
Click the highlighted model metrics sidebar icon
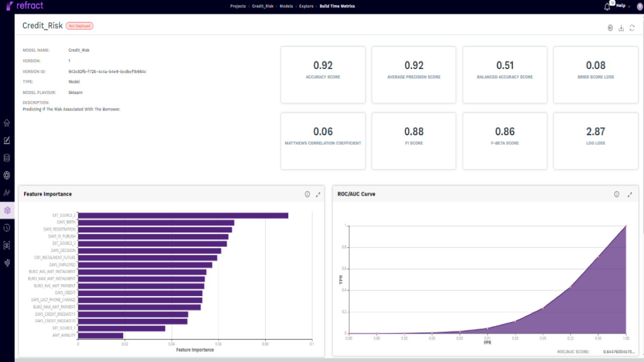pyautogui.click(x=7, y=210)
